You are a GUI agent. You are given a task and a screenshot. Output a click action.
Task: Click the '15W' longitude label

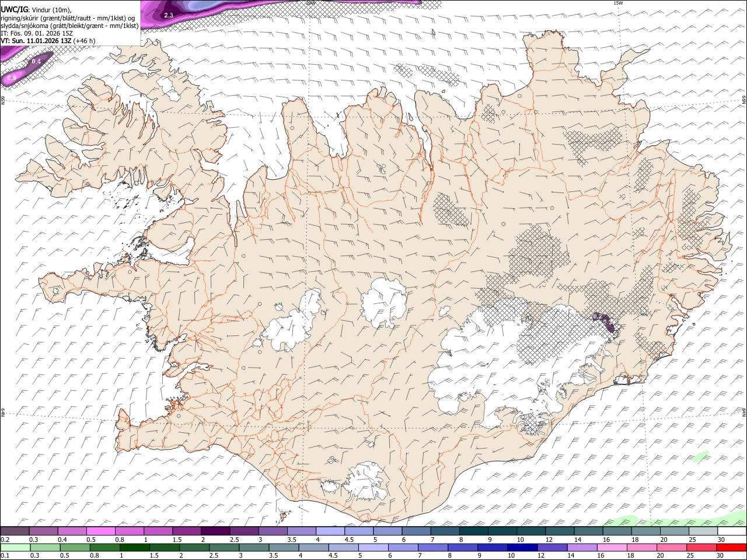(x=618, y=3)
